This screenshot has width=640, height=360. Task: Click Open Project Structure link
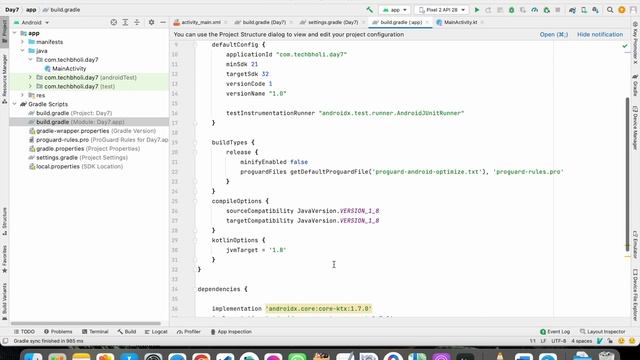(x=553, y=35)
